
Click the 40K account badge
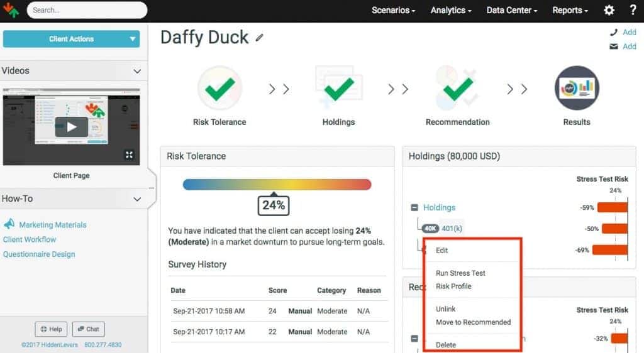tap(430, 229)
